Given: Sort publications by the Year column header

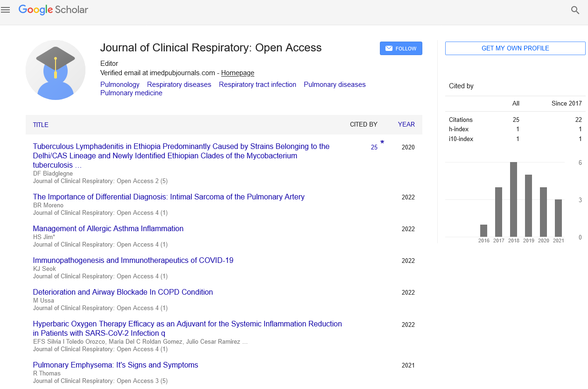Looking at the screenshot, I should tap(406, 124).
